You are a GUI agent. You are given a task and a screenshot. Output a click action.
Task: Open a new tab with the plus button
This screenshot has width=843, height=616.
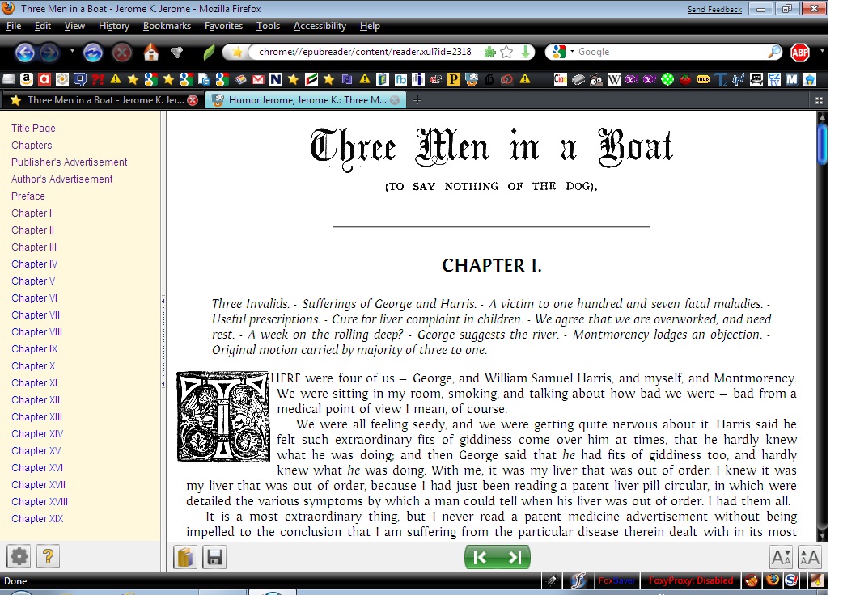point(417,100)
